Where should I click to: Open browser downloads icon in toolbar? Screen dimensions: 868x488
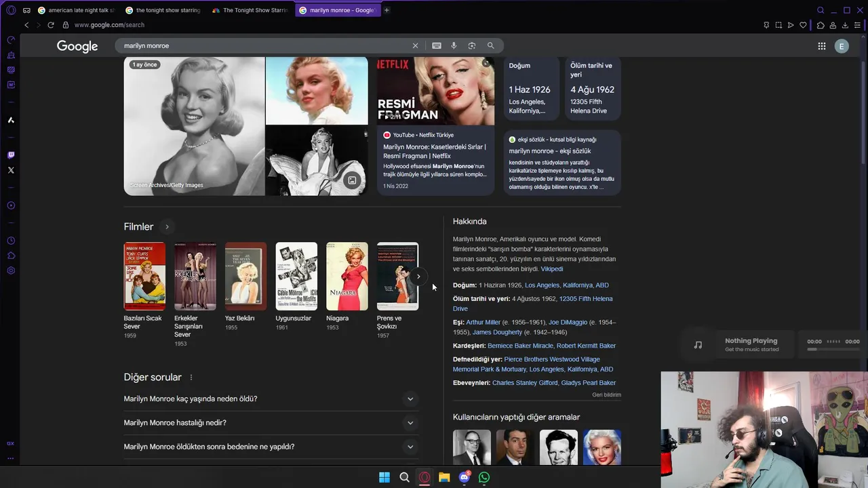click(x=845, y=25)
